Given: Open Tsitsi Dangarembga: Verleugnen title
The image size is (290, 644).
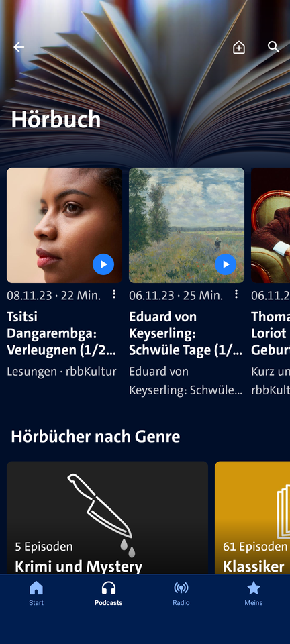Looking at the screenshot, I should pyautogui.click(x=62, y=333).
